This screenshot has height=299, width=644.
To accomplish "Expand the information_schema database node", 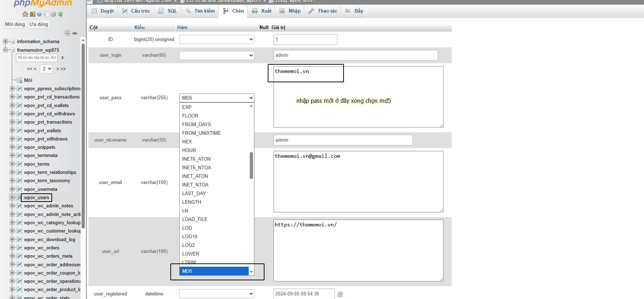I will pyautogui.click(x=5, y=41).
